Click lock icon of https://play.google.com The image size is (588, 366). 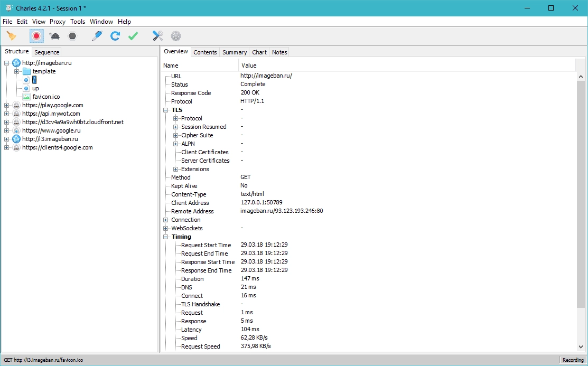[x=16, y=106]
